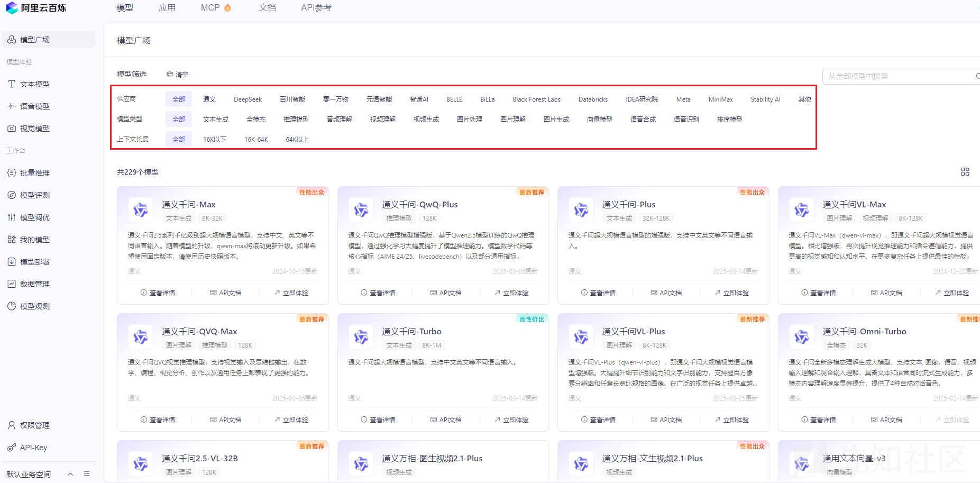
Task: Expand 默认业务空间 workspace chevron
Action: tap(70, 474)
